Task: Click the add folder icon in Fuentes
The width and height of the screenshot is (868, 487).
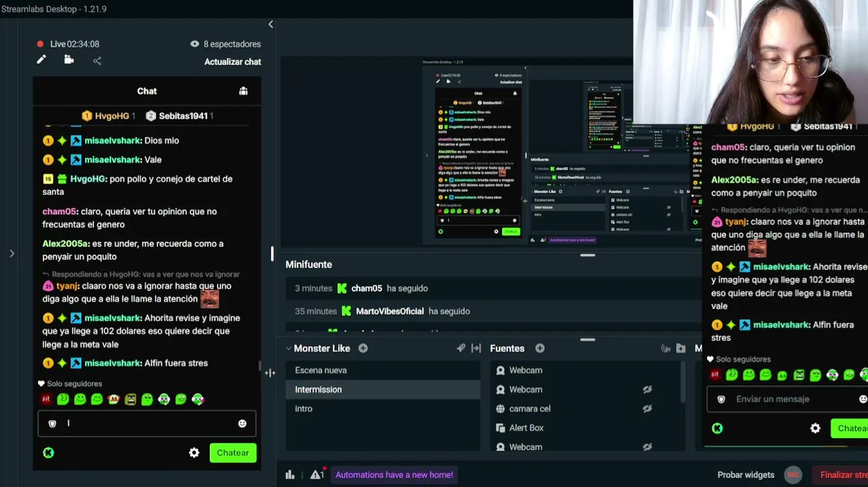Action: pos(681,348)
